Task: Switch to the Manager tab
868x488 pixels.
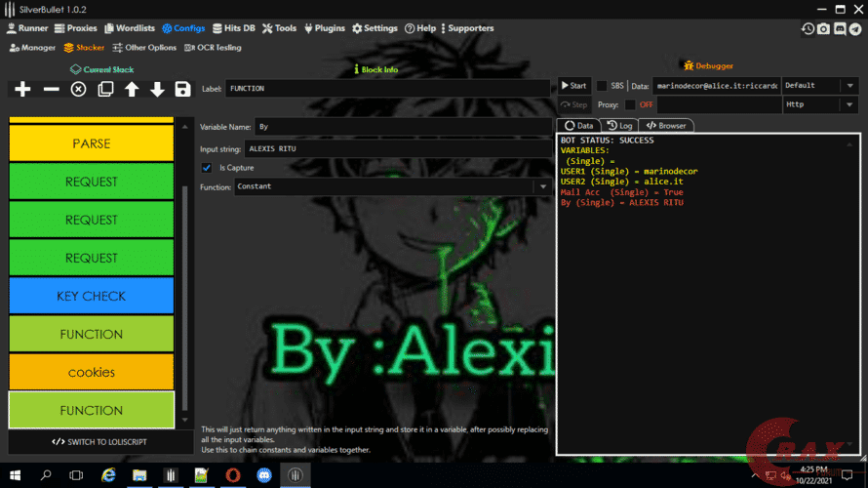Action: click(32, 48)
